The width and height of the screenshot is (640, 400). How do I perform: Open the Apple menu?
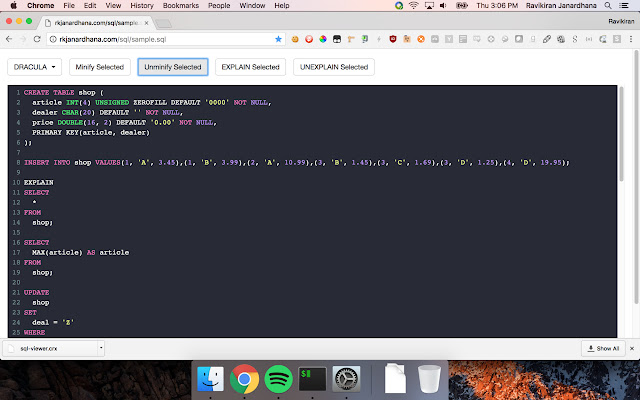click(13, 5)
